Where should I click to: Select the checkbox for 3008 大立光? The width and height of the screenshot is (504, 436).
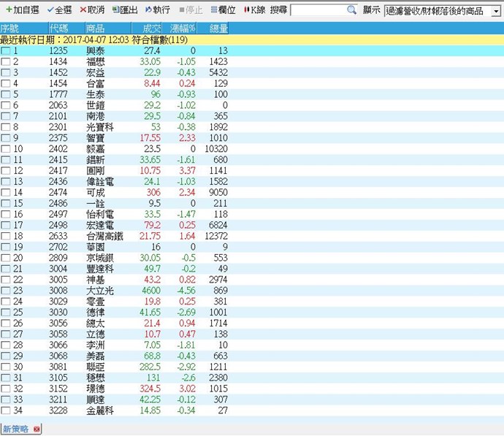tap(6, 291)
